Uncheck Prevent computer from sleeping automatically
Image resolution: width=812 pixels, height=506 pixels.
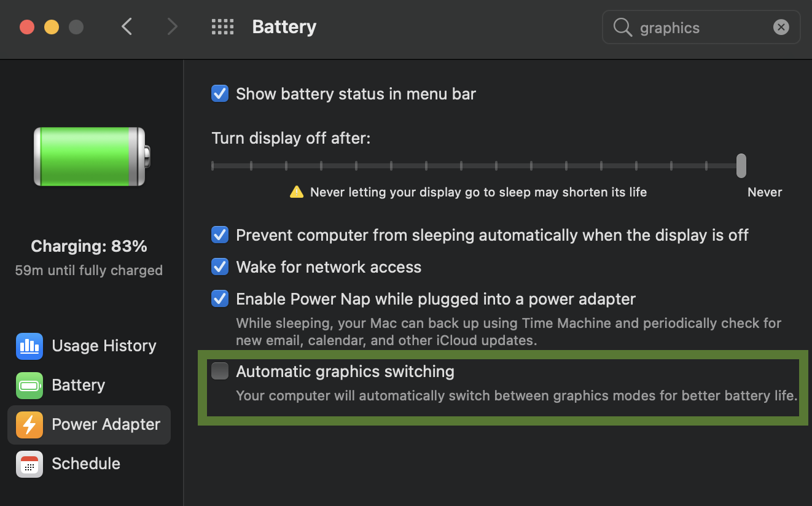[220, 235]
